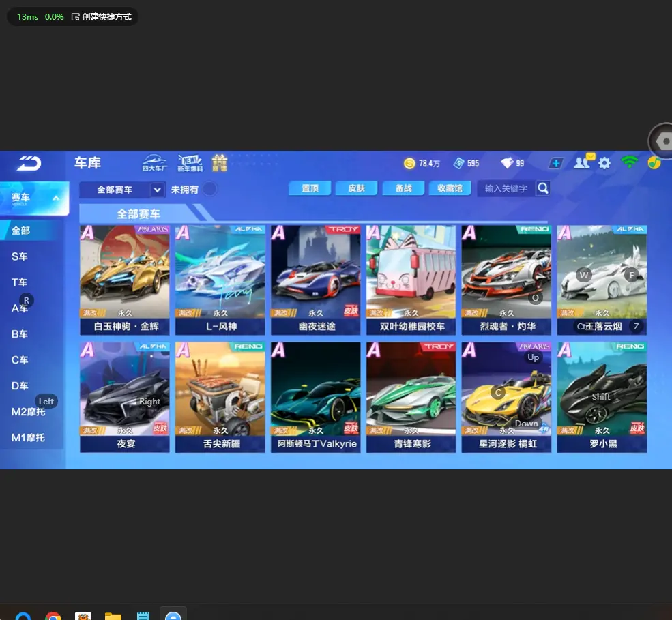Click the 0.0% packet loss readout
The width and height of the screenshot is (672, 620).
[x=54, y=16]
